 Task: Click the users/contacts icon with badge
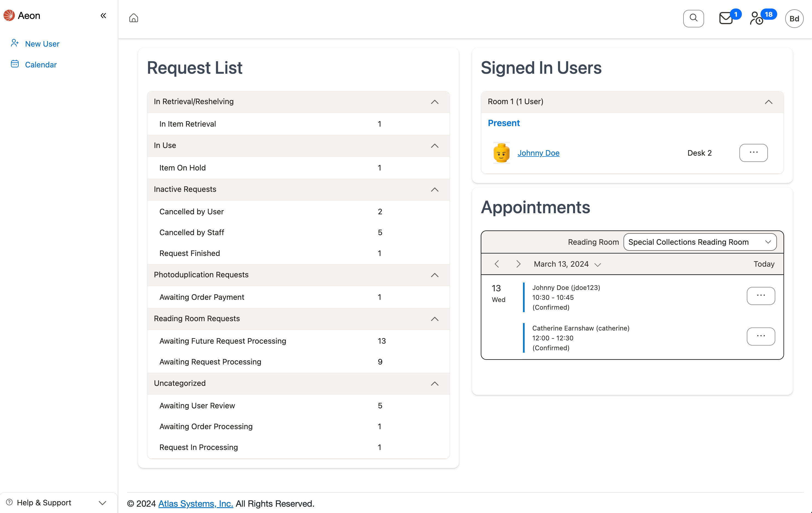(x=757, y=18)
